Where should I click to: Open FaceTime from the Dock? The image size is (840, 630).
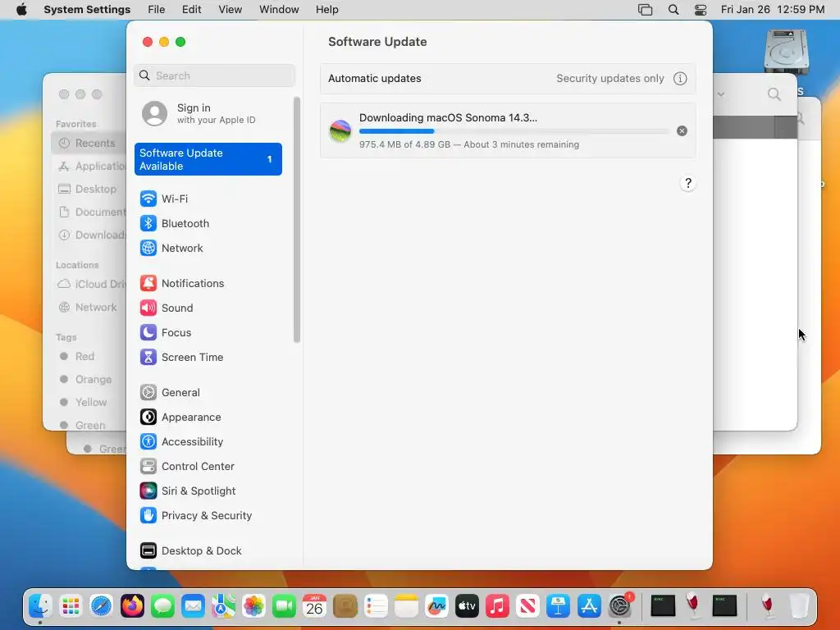(x=284, y=606)
